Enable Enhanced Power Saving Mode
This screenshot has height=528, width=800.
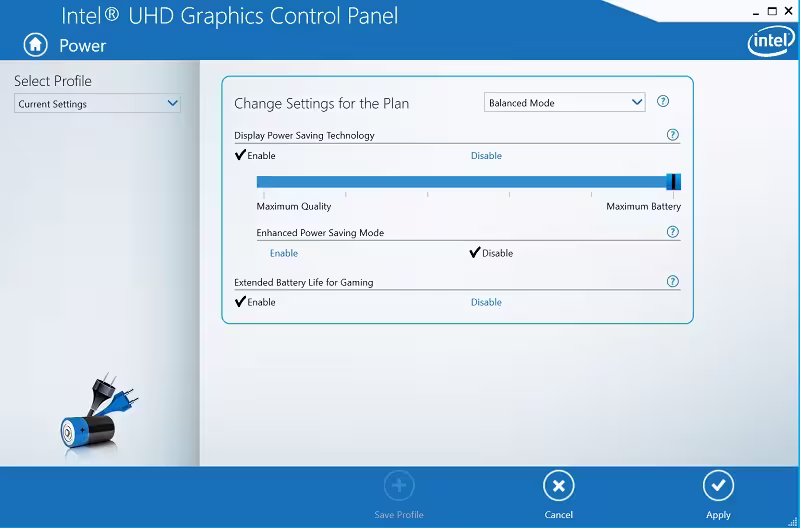click(x=284, y=253)
